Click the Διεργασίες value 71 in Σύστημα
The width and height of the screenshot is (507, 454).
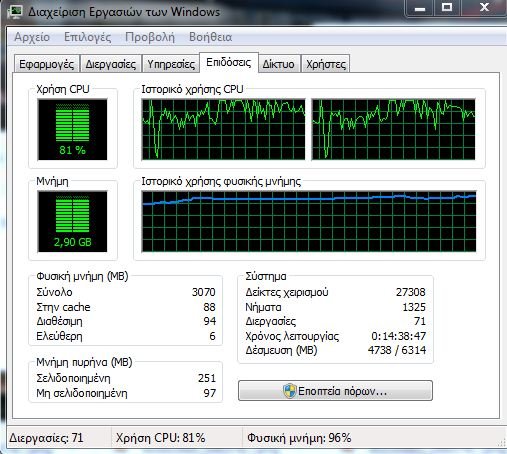pos(420,321)
